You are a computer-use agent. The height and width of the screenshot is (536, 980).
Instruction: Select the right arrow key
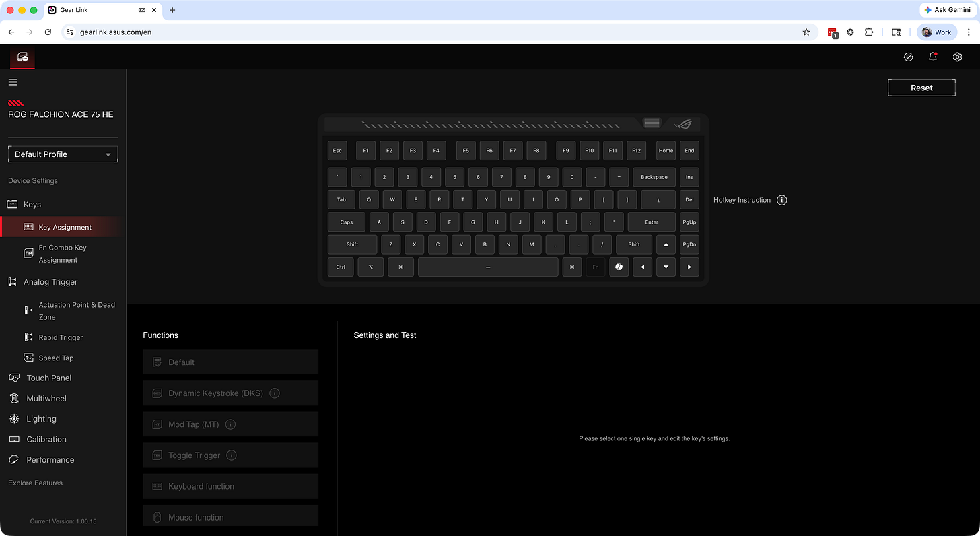689,267
